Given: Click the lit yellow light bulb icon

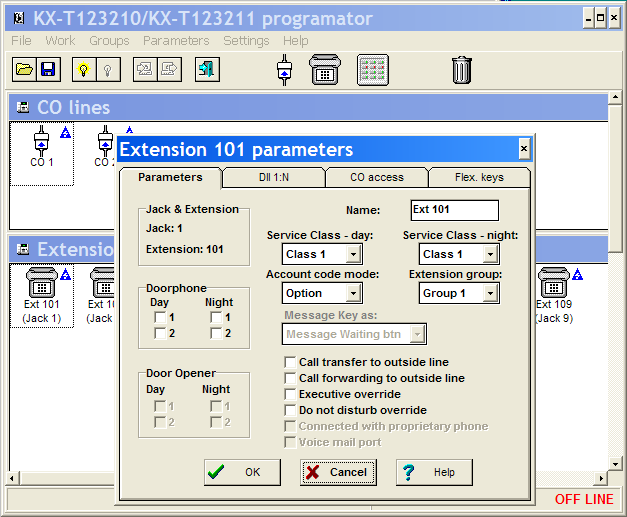Looking at the screenshot, I should point(83,69).
